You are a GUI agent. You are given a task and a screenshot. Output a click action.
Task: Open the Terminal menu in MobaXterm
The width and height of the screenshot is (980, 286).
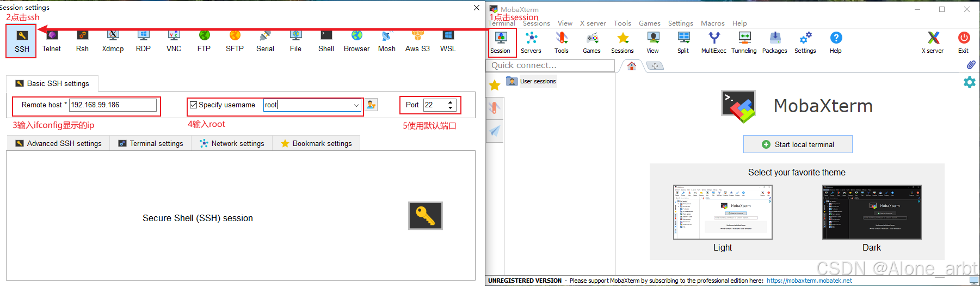pos(502,23)
